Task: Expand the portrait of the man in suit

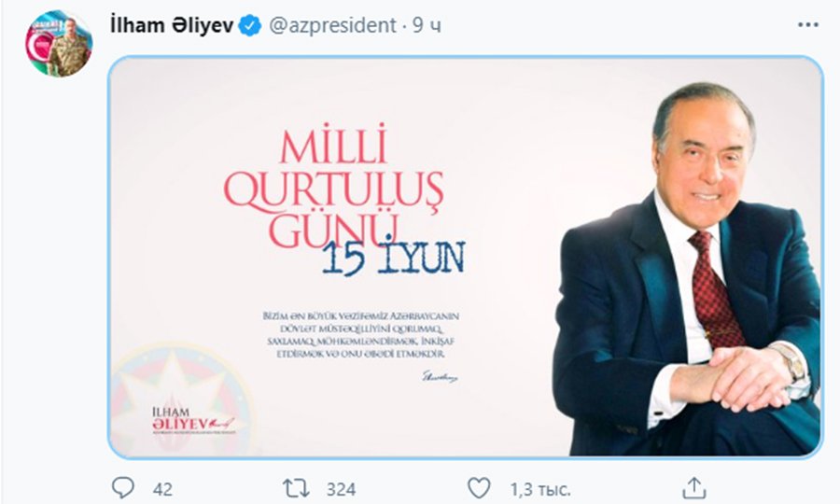Action: (x=688, y=270)
